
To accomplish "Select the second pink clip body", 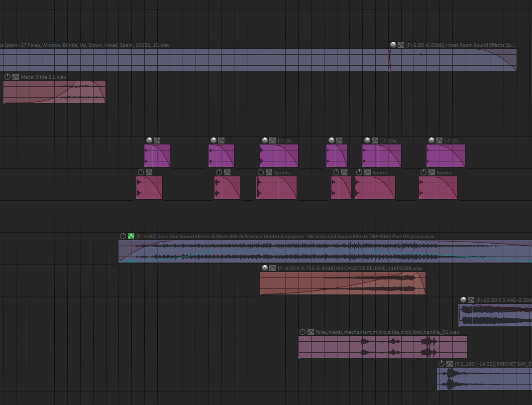I will point(227,188).
